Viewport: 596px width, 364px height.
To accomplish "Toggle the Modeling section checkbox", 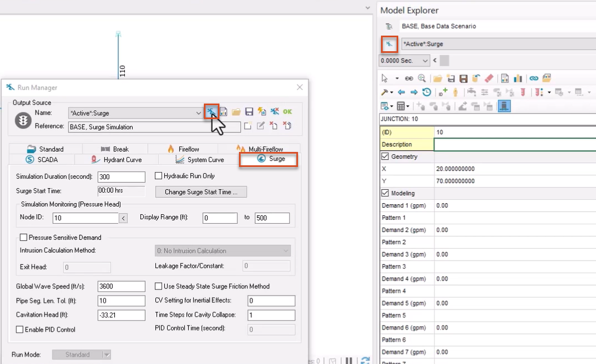I will (x=385, y=193).
